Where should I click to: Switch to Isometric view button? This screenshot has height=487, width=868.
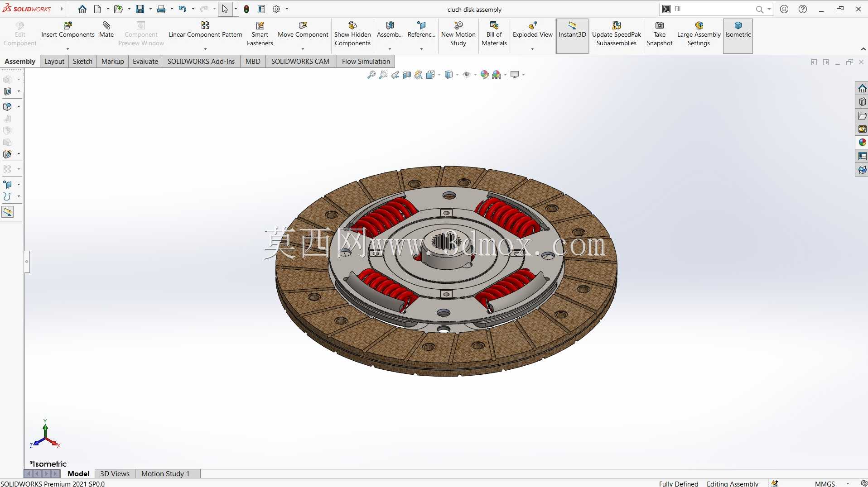(x=738, y=36)
